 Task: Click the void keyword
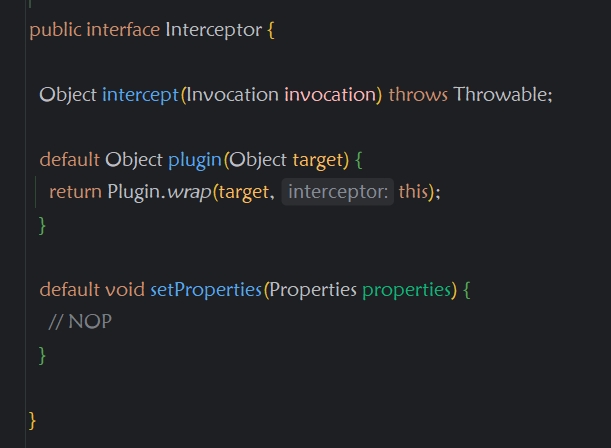tap(125, 289)
